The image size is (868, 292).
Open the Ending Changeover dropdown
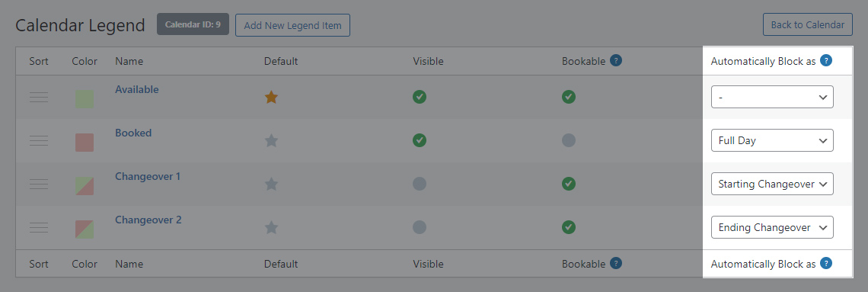pyautogui.click(x=772, y=227)
